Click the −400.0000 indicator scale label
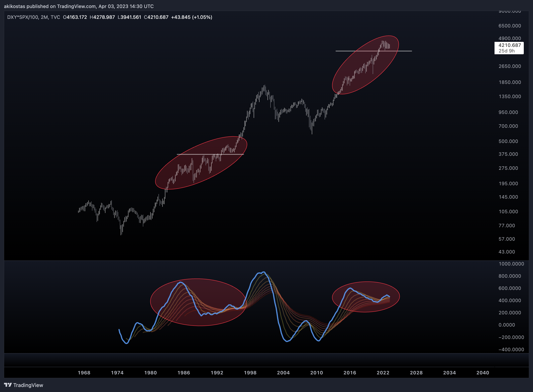Image resolution: width=533 pixels, height=392 pixels. click(511, 349)
